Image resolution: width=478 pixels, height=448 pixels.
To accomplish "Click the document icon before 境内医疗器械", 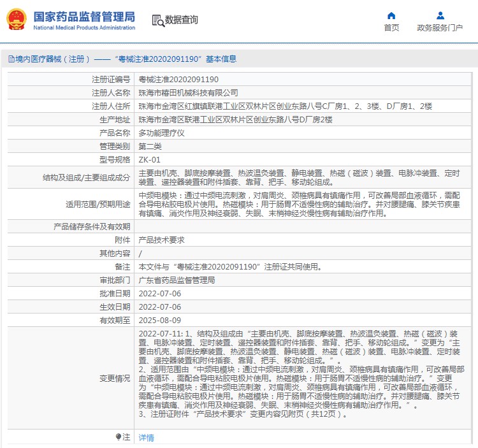I will click(11, 59).
